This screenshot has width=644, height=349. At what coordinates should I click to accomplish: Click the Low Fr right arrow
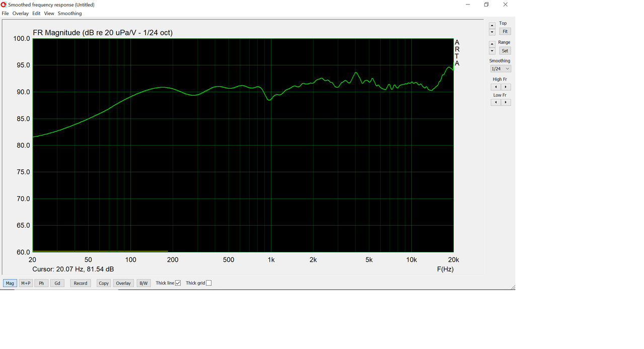(x=506, y=102)
